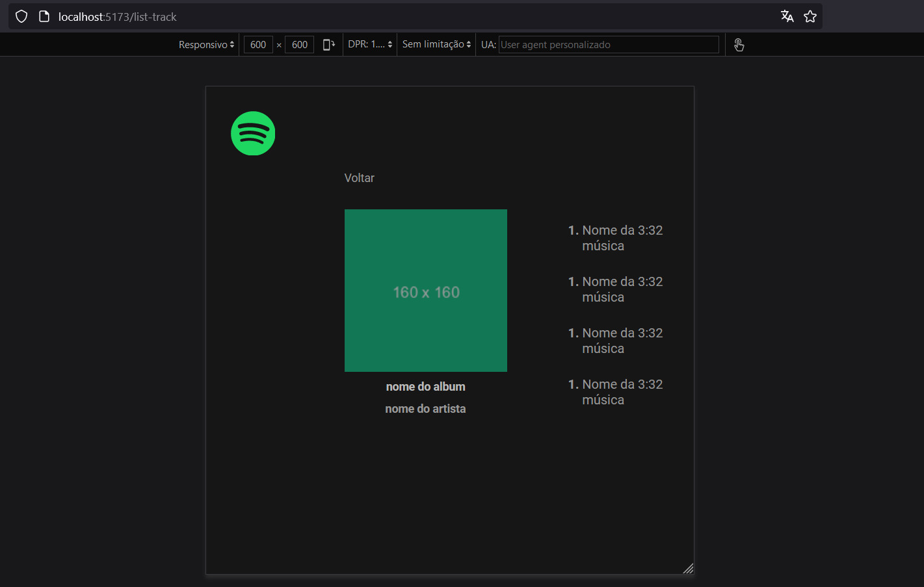The width and height of the screenshot is (924, 587).
Task: Toggle touch simulation hand icon
Action: (739, 44)
